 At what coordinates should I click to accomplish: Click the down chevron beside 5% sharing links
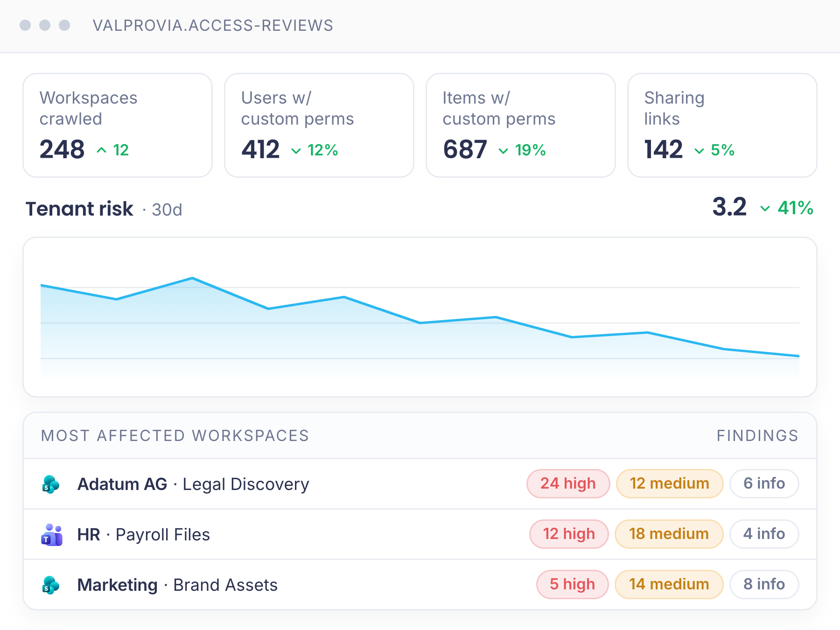click(699, 151)
